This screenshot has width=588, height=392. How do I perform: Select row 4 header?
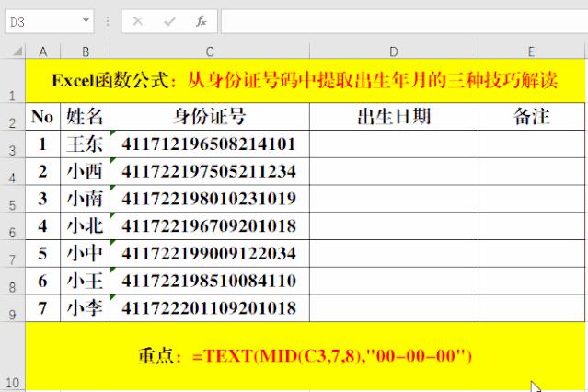(x=12, y=171)
